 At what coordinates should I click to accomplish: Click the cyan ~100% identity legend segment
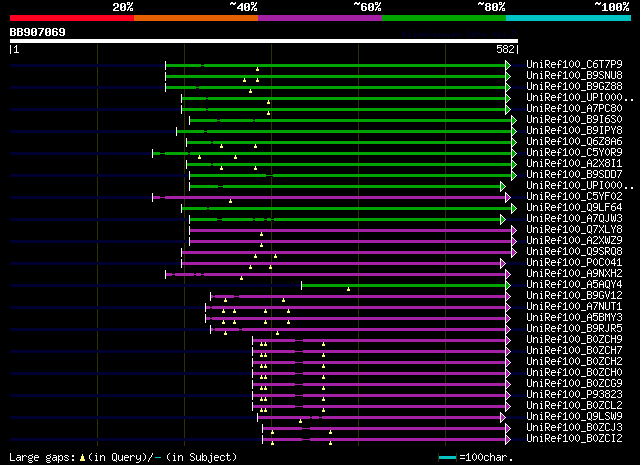click(x=569, y=18)
